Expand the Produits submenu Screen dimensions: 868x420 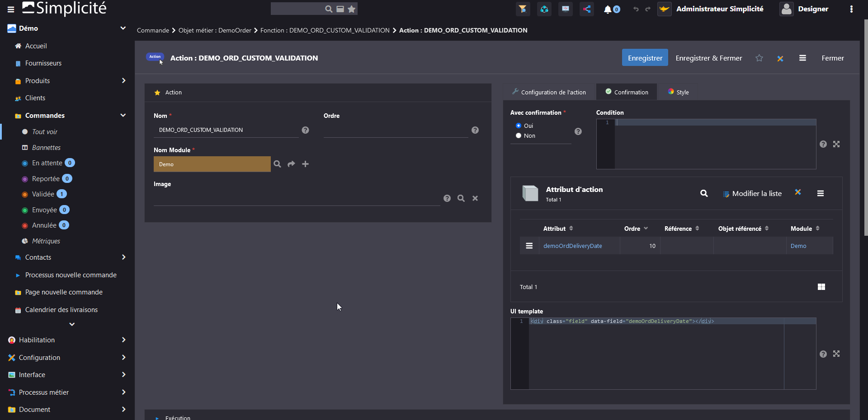point(123,80)
